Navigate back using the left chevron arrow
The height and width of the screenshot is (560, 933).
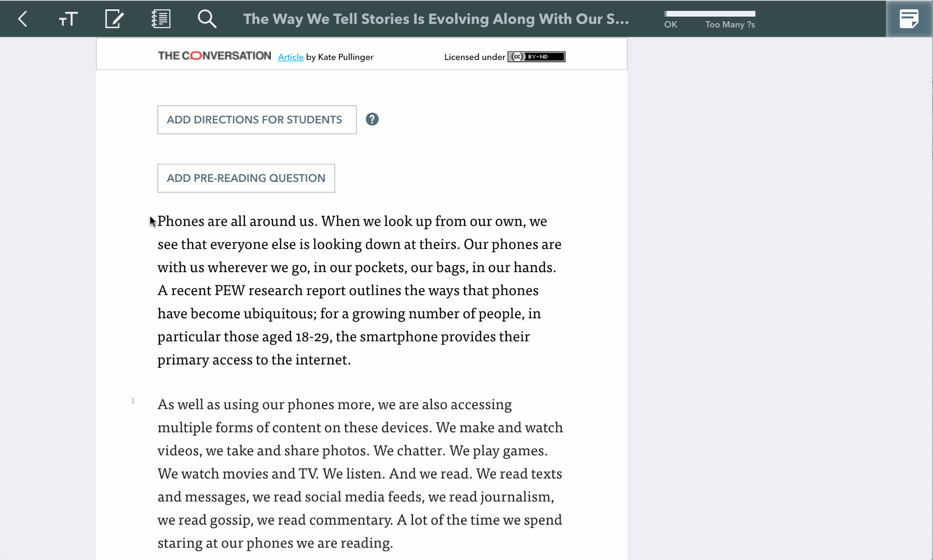tap(22, 19)
